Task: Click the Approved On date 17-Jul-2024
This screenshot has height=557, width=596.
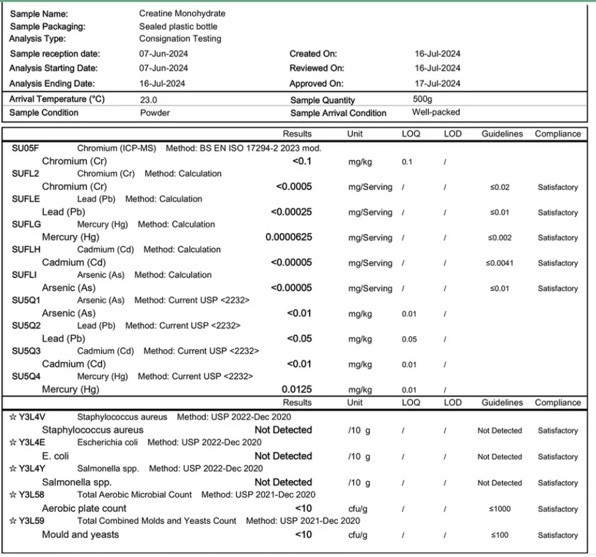Action: coord(437,83)
